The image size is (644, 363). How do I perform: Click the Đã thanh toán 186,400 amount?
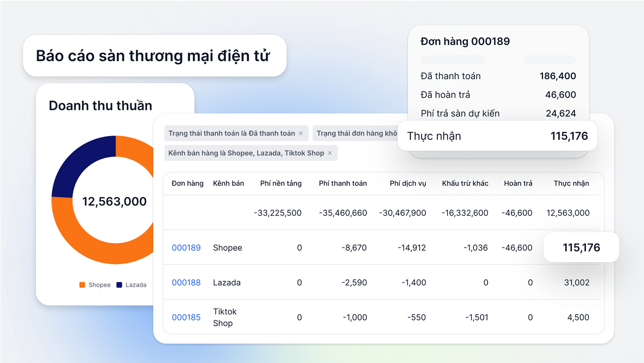[x=557, y=76]
